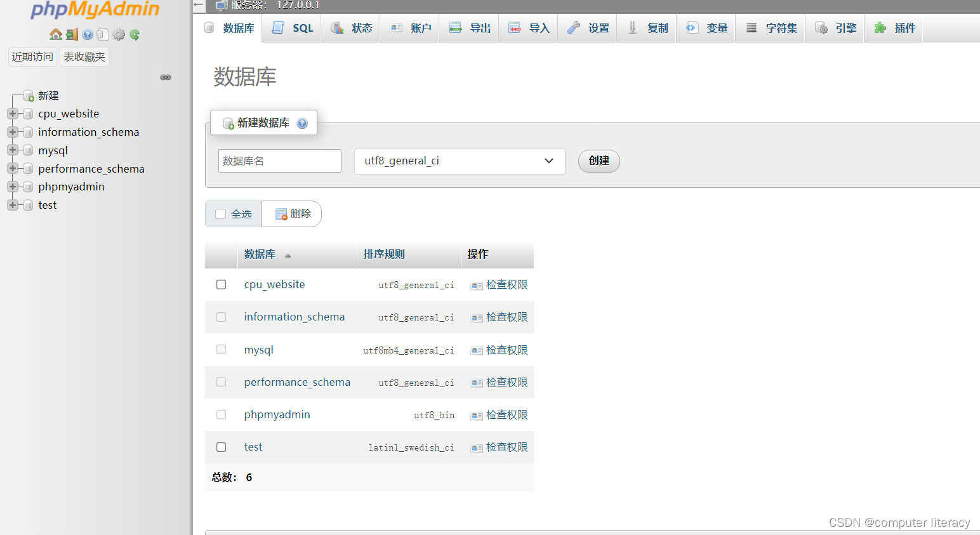Open the 导出 tab
The height and width of the screenshot is (535, 980).
[x=470, y=28]
